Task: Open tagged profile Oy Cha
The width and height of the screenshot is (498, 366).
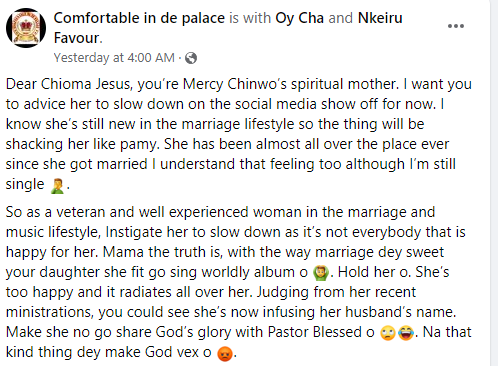Action: point(299,18)
